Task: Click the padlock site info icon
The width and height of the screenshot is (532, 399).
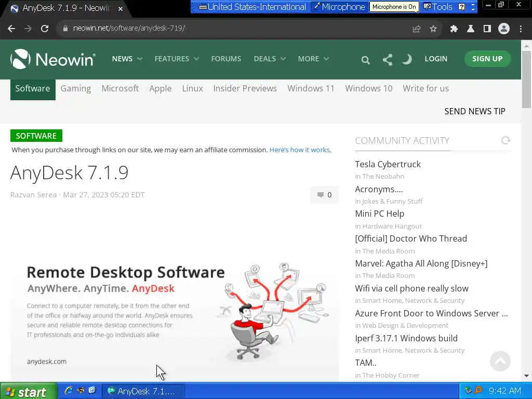Action: tap(65, 29)
